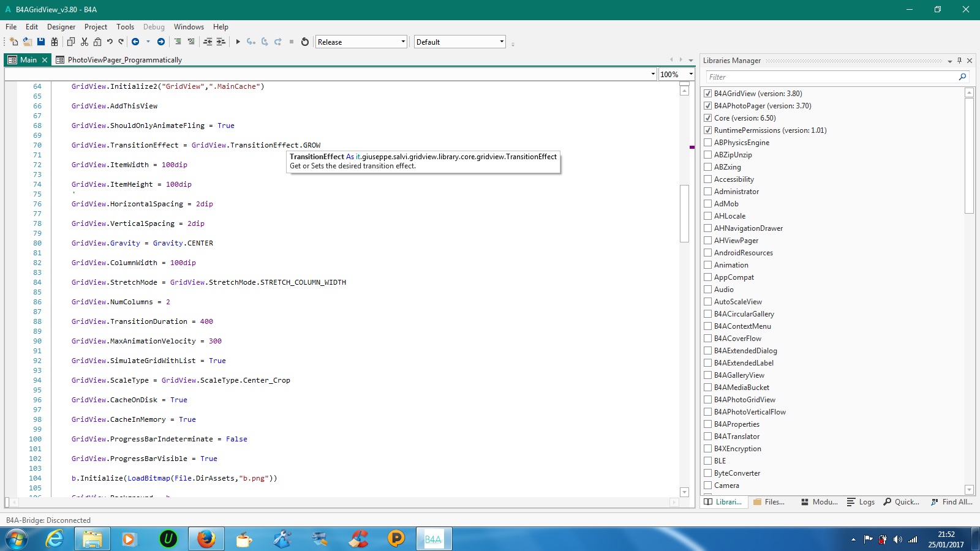Viewport: 980px width, 551px height.
Task: Close the Main code tab
Action: [x=45, y=60]
